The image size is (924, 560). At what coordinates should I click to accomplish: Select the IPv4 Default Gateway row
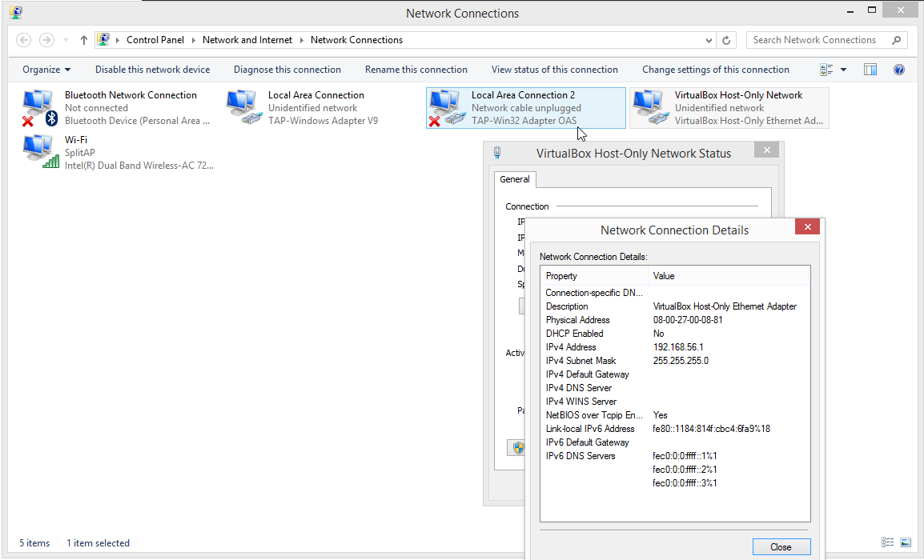[675, 374]
